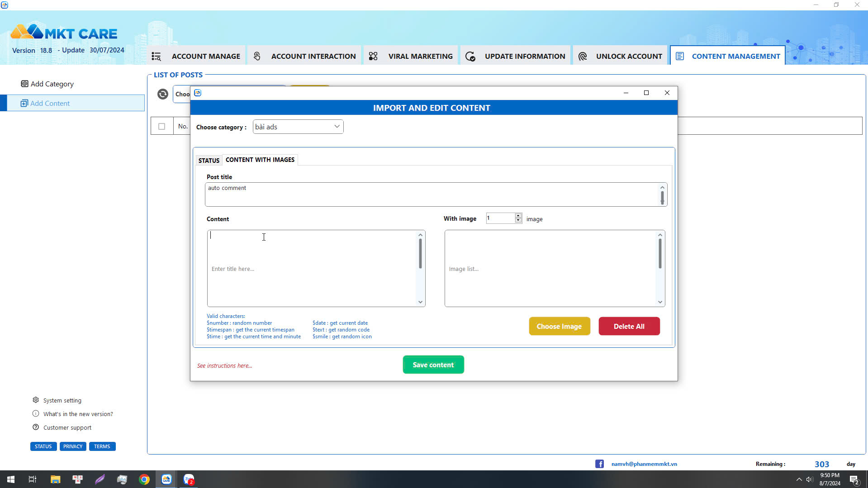Image resolution: width=868 pixels, height=488 pixels.
Task: Click the taskbar clock showing 9:50 PM
Action: click(830, 479)
